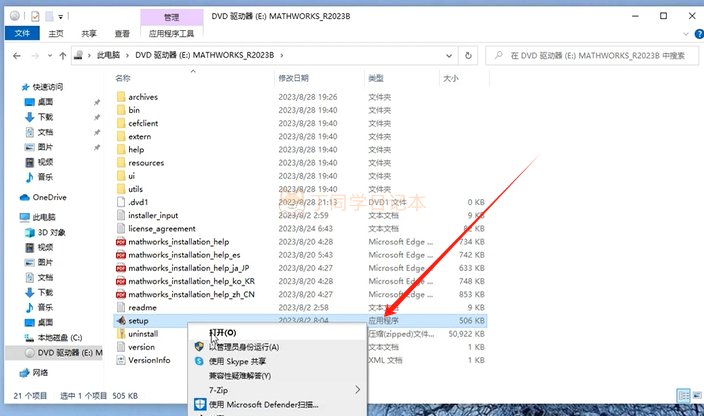The width and height of the screenshot is (704, 416).
Task: Click the cefclient folder icon
Action: click(121, 123)
